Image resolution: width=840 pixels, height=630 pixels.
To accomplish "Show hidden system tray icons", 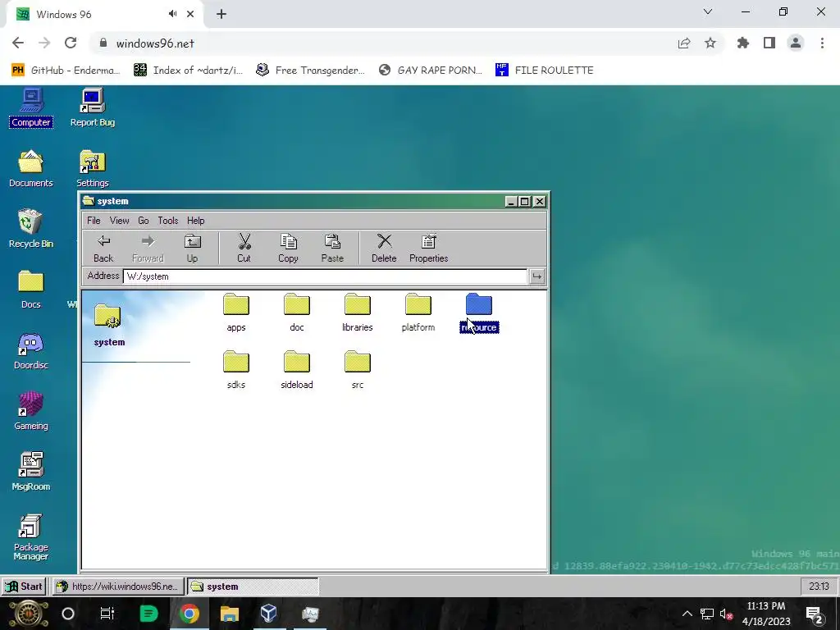I will [x=687, y=614].
